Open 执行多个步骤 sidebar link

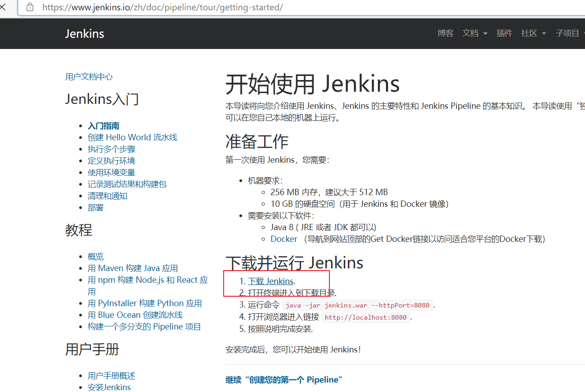tap(112, 149)
